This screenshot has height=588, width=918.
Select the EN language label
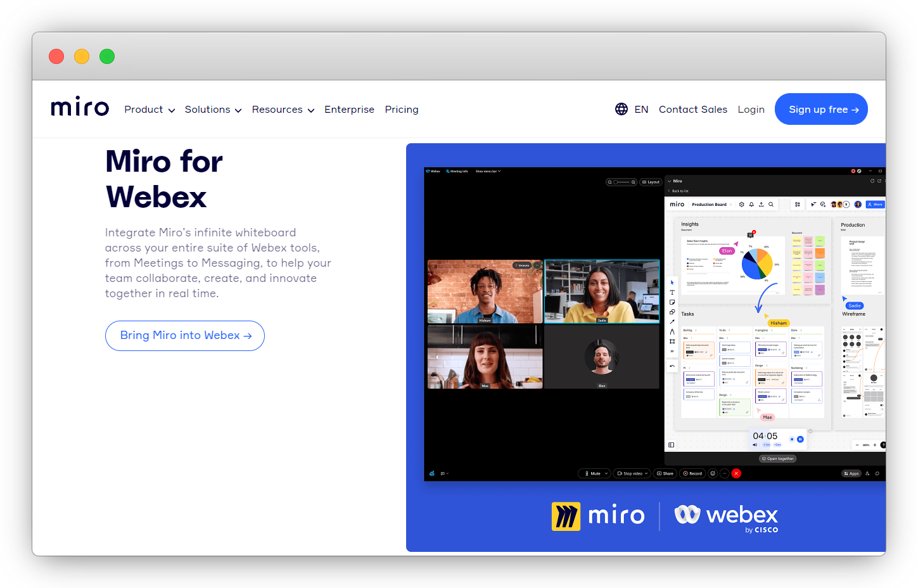coord(641,110)
